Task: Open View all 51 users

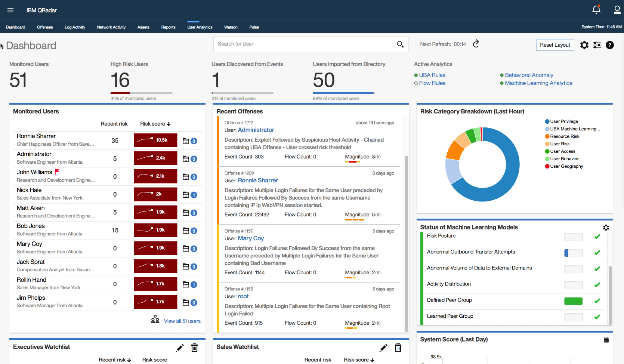Action: 182,321
